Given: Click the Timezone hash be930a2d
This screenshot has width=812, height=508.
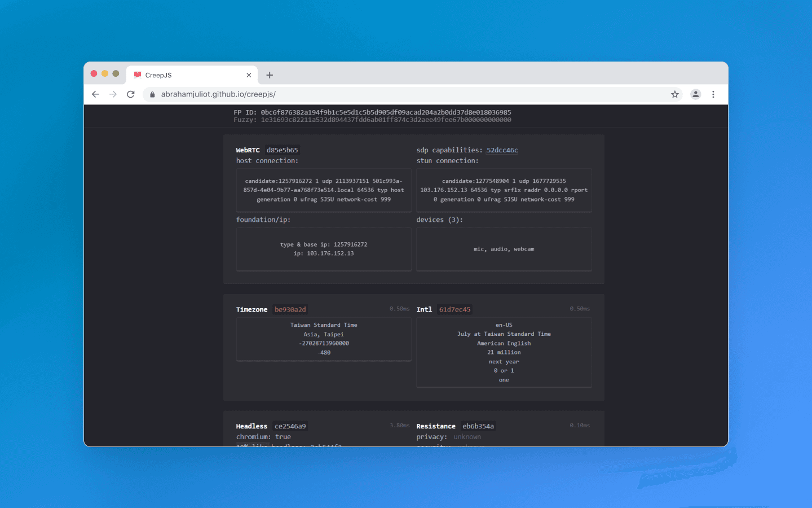Looking at the screenshot, I should 290,309.
